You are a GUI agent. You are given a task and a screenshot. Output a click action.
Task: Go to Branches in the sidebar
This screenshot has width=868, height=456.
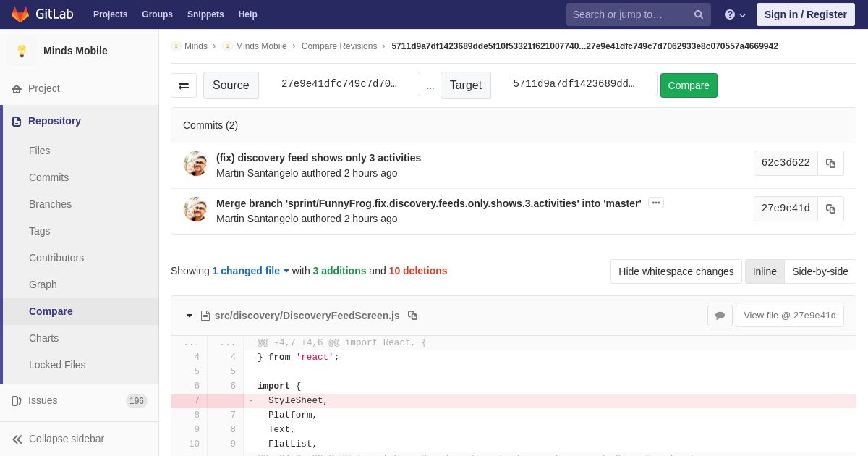[x=50, y=204]
